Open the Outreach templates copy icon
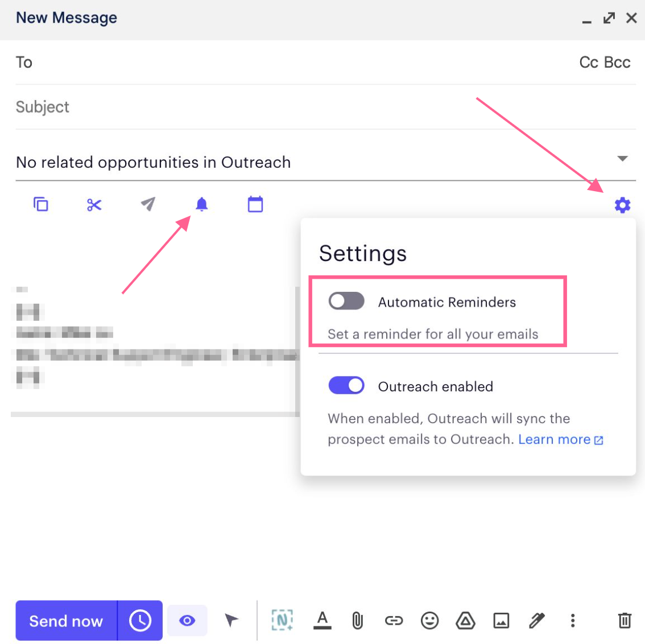Image resolution: width=645 pixels, height=644 pixels. [x=41, y=204]
